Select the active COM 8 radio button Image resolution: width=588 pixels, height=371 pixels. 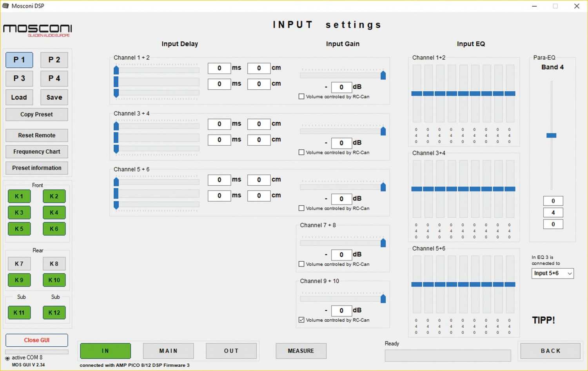(x=7, y=358)
